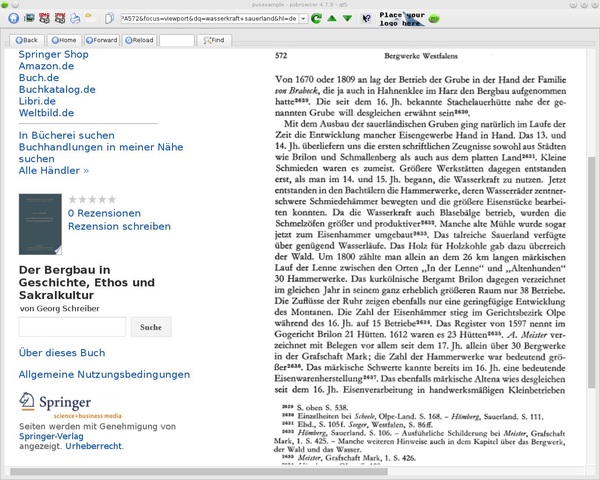The height and width of the screenshot is (480, 600).
Task: Click the Home tab button
Action: point(64,40)
